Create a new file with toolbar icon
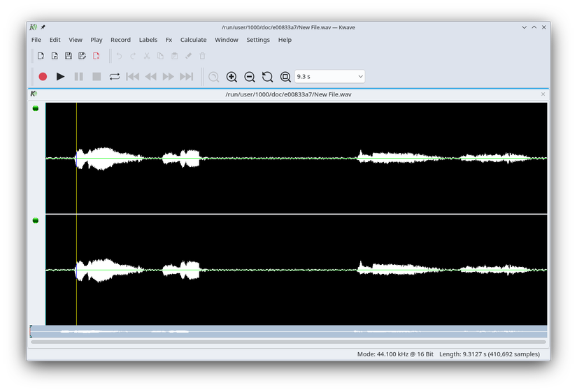 pos(41,56)
